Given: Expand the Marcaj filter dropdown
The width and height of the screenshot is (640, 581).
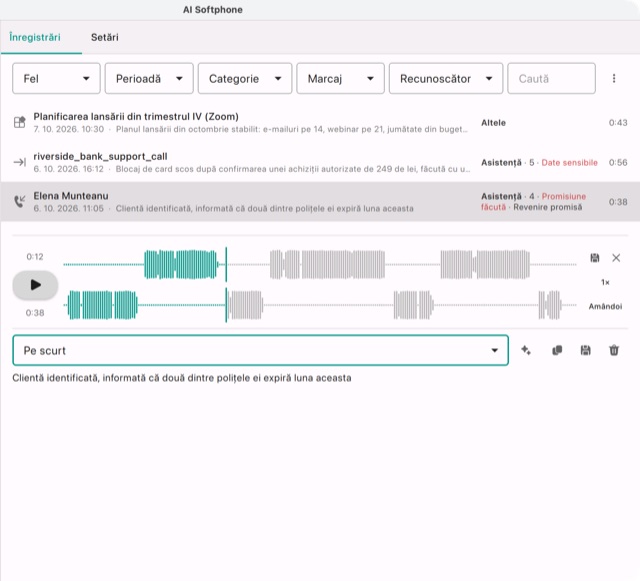Looking at the screenshot, I should point(340,78).
